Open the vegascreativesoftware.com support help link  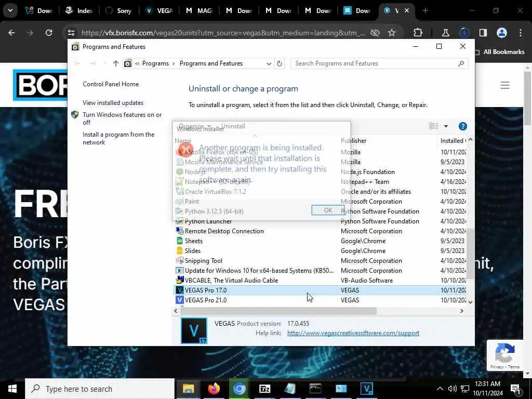point(353,333)
